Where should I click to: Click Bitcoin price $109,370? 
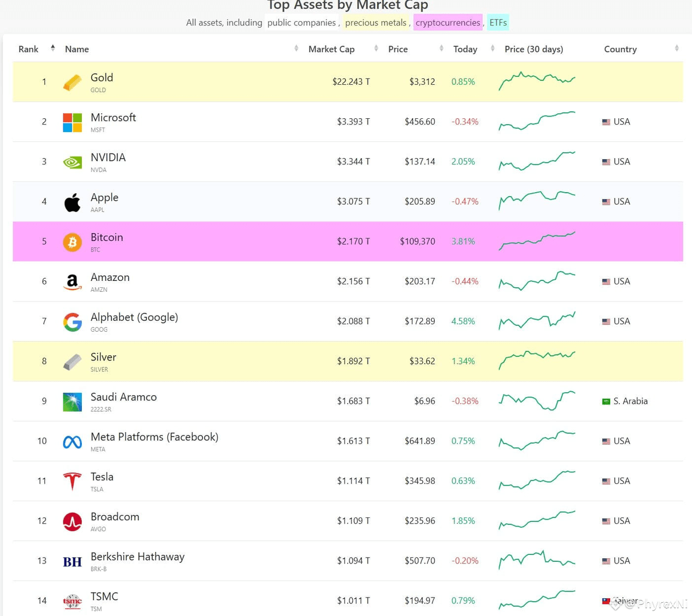point(418,241)
